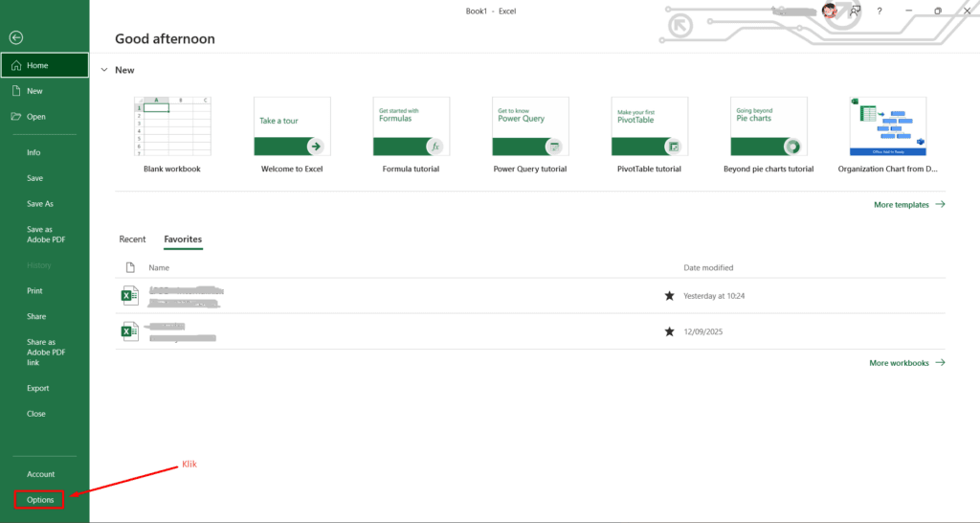Select the PivotTable tutorial template
Viewport: 980px width, 523px height.
[649, 126]
